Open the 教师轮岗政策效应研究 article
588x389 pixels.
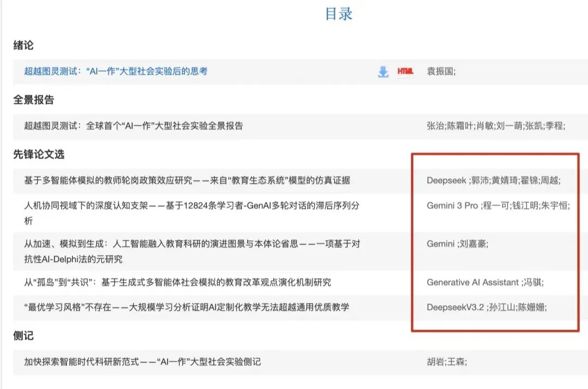point(187,180)
